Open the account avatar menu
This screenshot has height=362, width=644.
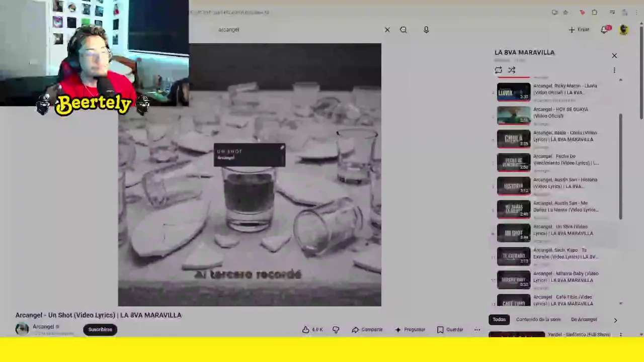click(x=624, y=30)
